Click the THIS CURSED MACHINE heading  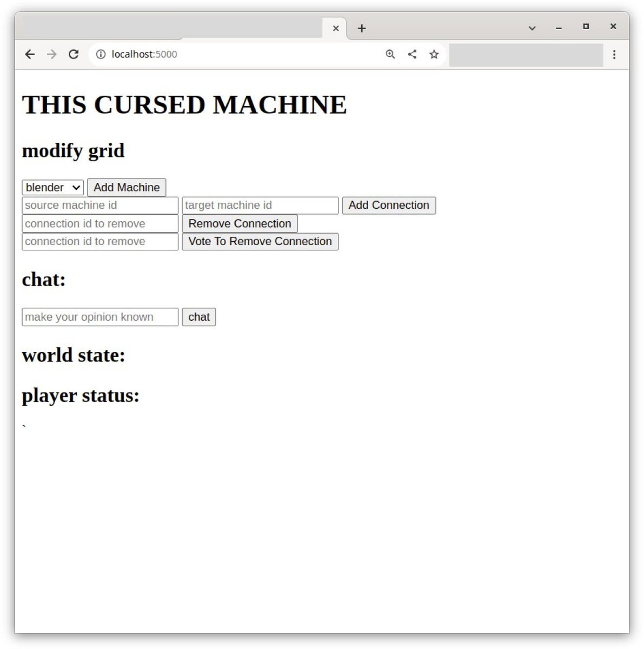tap(184, 104)
